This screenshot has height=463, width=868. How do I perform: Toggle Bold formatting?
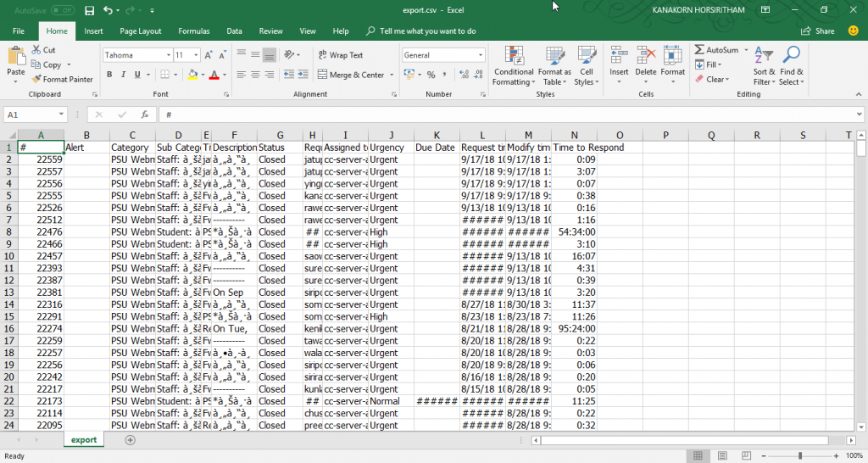click(x=108, y=75)
